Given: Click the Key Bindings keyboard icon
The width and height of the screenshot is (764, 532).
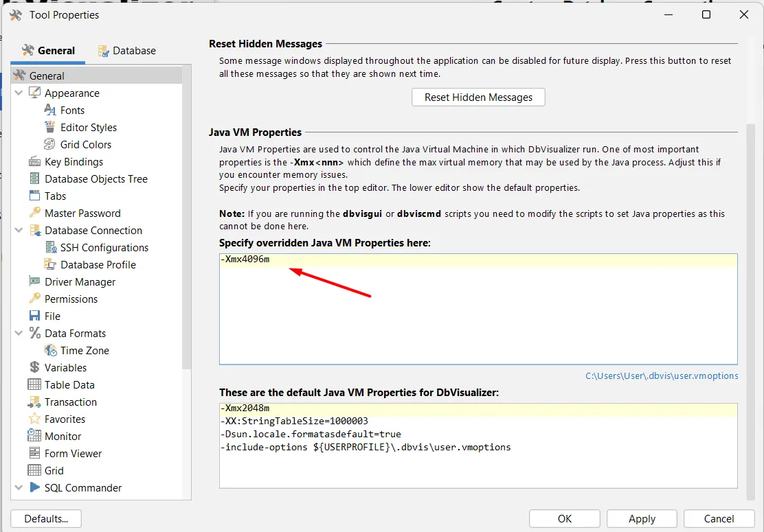Looking at the screenshot, I should tap(34, 161).
